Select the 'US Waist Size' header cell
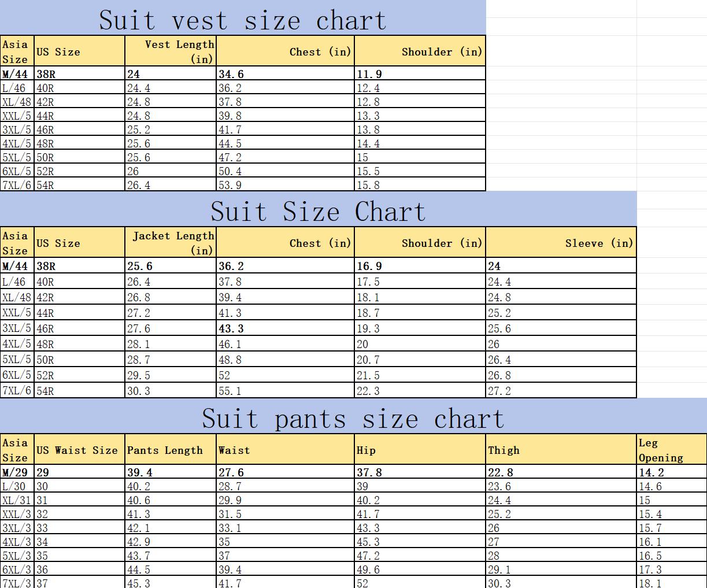707x588 pixels. (x=79, y=449)
